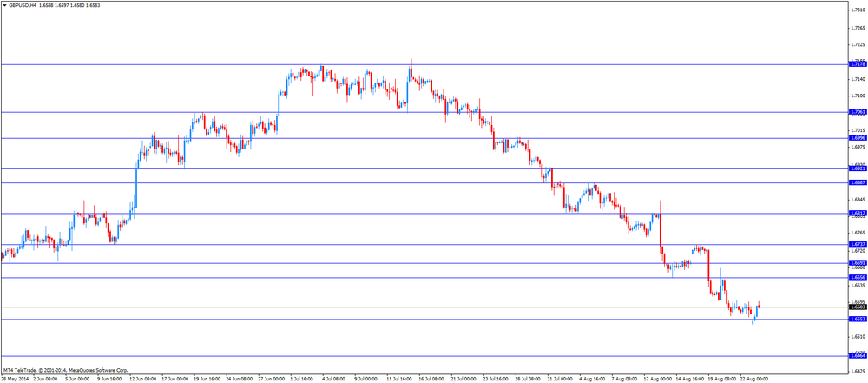Click the 1.6975 price scale label
The height and width of the screenshot is (383, 868).
pyautogui.click(x=858, y=147)
